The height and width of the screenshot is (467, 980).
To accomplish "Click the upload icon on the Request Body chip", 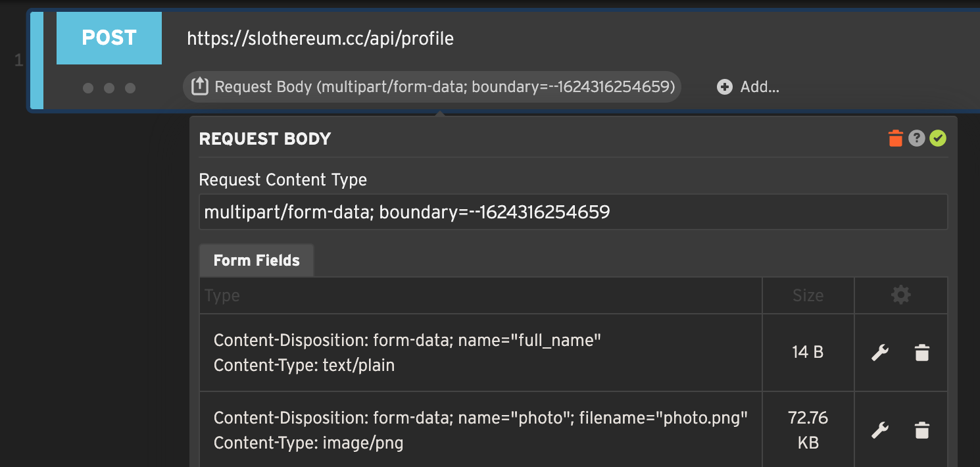I will 201,86.
